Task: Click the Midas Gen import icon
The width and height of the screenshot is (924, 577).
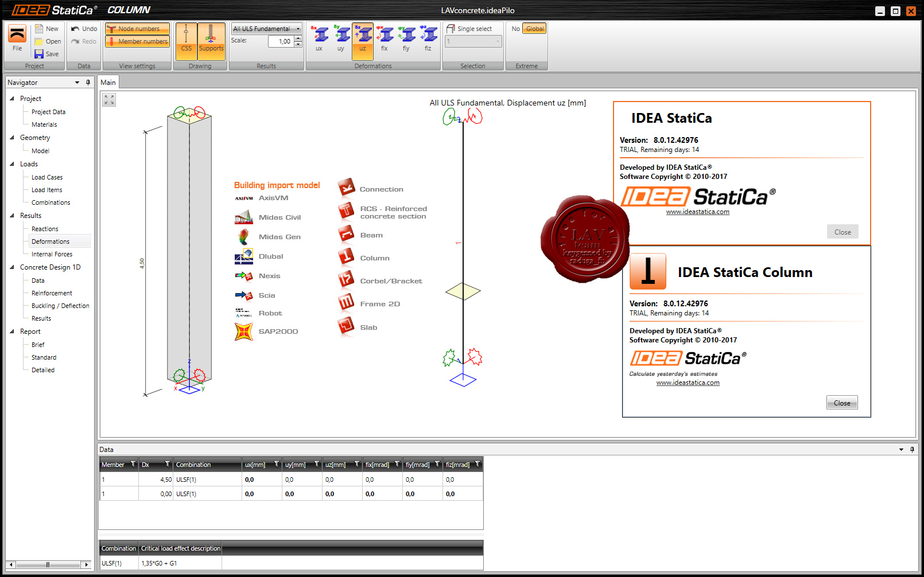Action: [x=244, y=237]
